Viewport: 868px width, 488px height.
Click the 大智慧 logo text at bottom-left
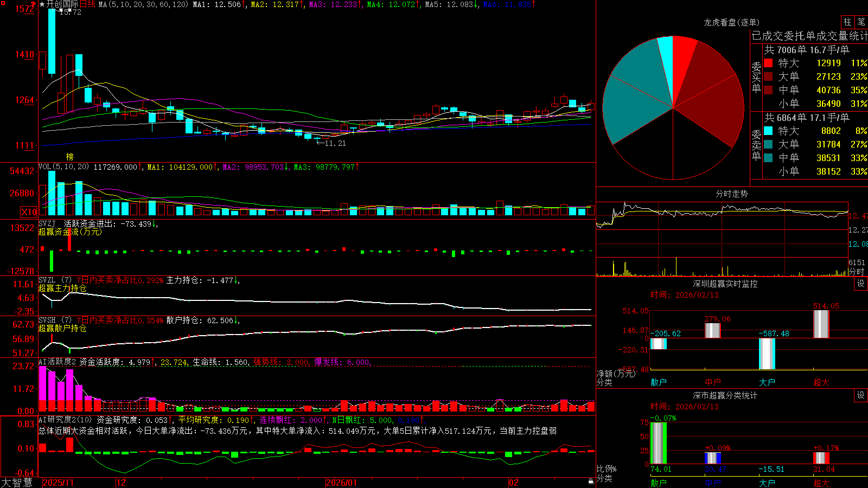[x=17, y=482]
